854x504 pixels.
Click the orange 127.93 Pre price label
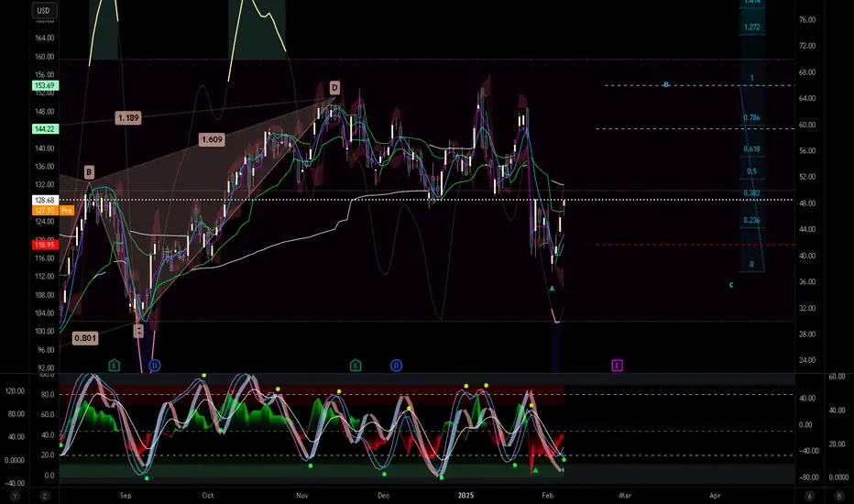tap(53, 211)
